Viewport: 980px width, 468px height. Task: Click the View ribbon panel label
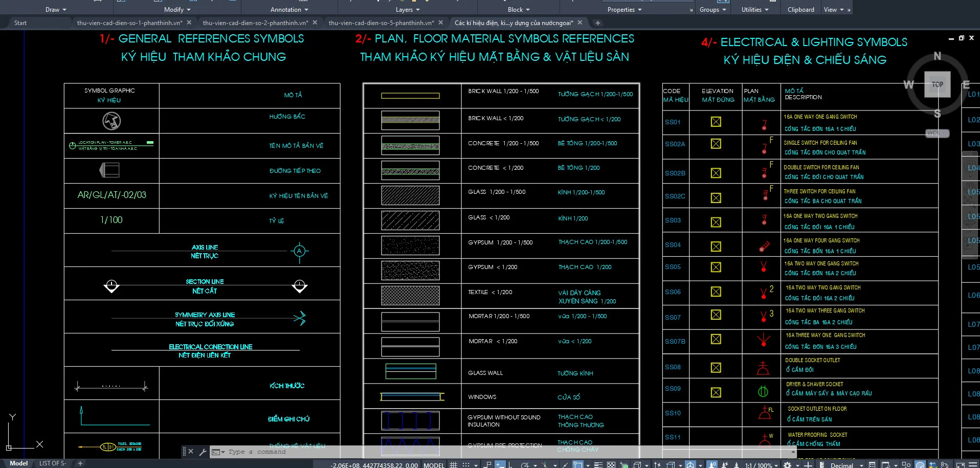point(830,10)
